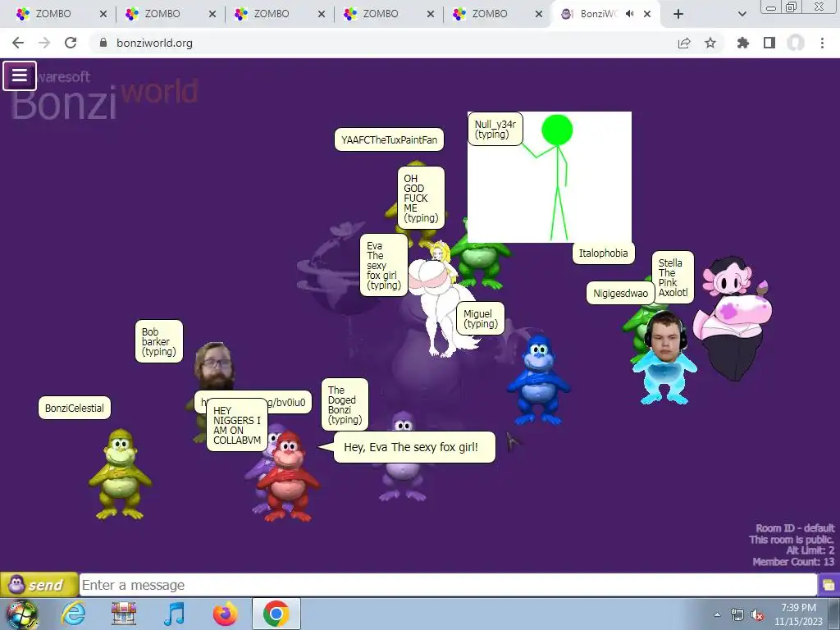Click the Miguel (typing) name tag
Image resolution: width=840 pixels, height=630 pixels.
point(480,319)
